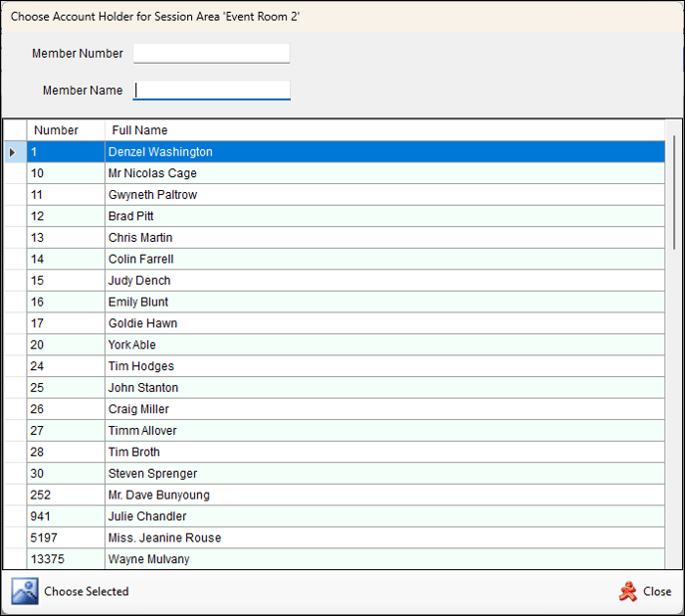Click member number cell 30
685x616 pixels.
coord(66,474)
